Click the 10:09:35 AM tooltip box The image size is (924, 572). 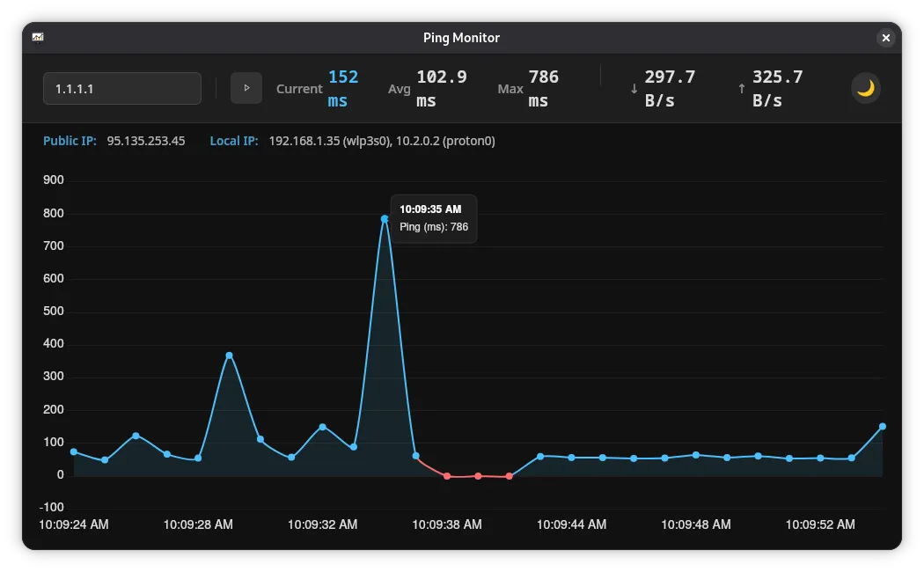pyautogui.click(x=434, y=218)
